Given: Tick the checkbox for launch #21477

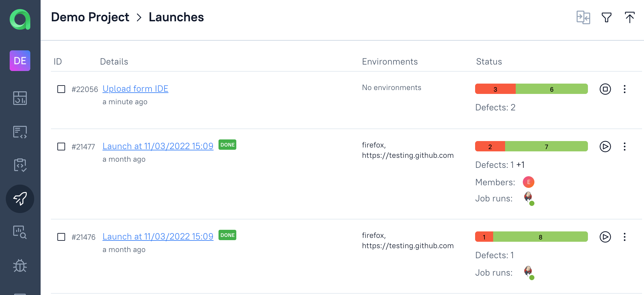Looking at the screenshot, I should click(61, 147).
